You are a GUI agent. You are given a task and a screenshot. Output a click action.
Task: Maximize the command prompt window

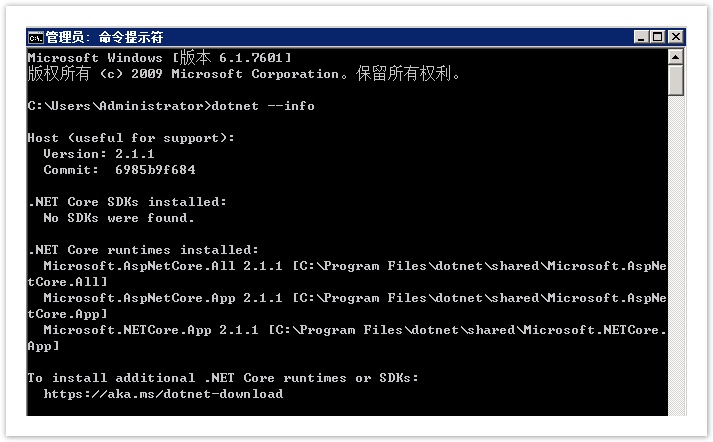click(x=658, y=37)
